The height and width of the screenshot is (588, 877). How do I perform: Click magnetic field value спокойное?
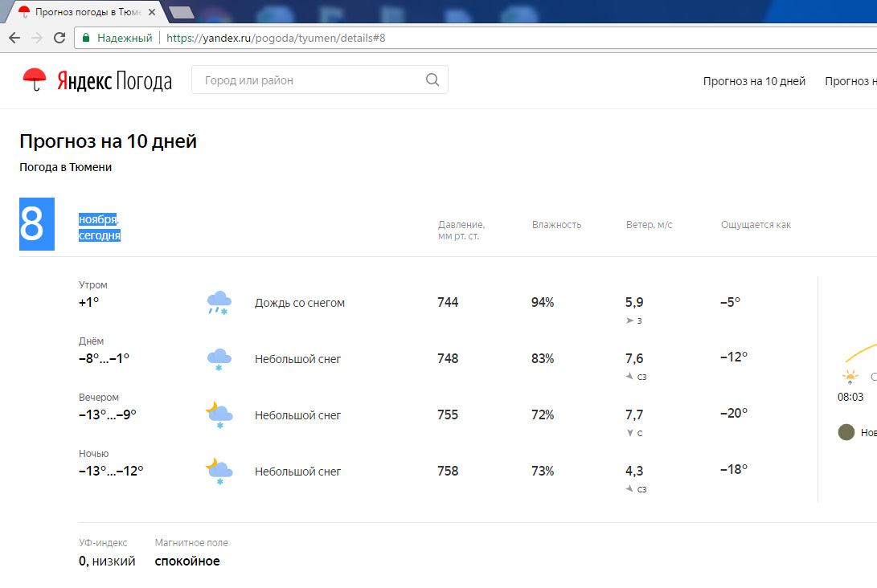point(187,561)
